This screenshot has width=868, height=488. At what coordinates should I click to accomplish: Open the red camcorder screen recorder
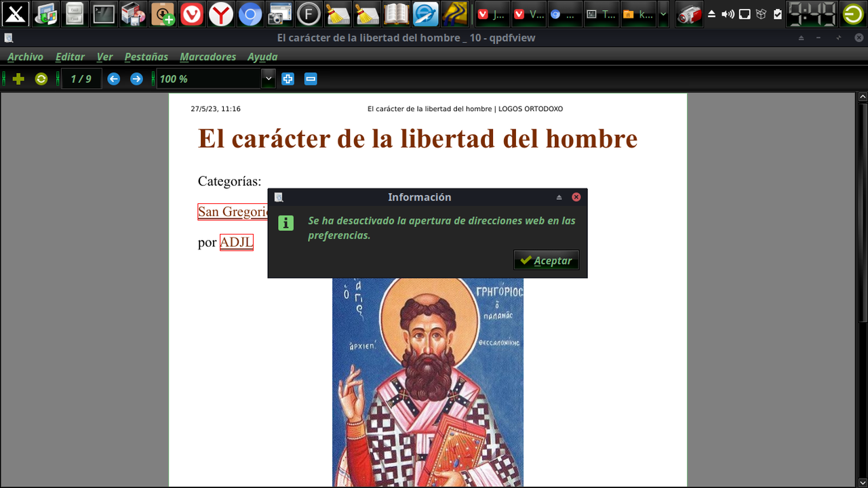tap(689, 14)
